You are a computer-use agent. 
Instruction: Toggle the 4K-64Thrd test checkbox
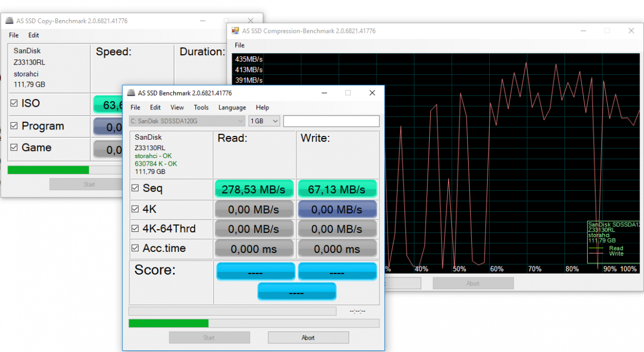pos(135,229)
